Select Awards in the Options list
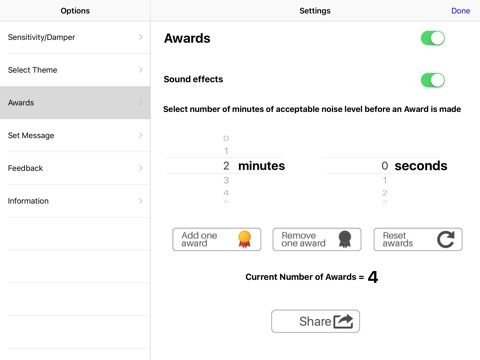Screen dimensions: 480x360 pos(75,103)
